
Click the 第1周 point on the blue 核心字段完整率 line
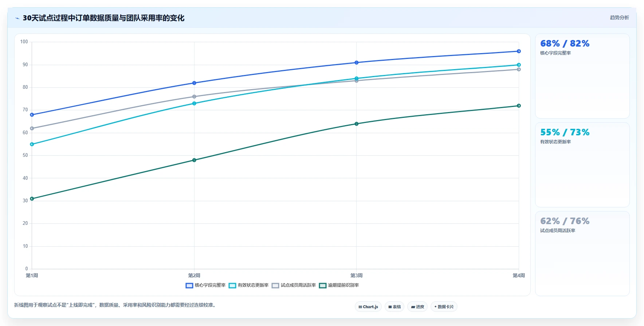click(32, 115)
